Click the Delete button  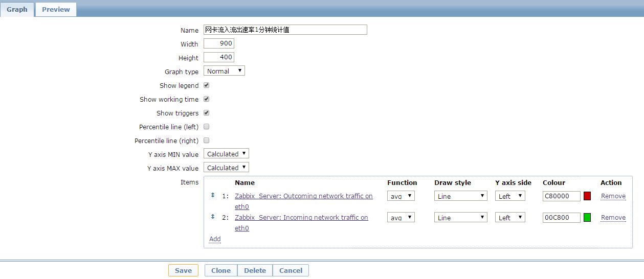pyautogui.click(x=255, y=270)
